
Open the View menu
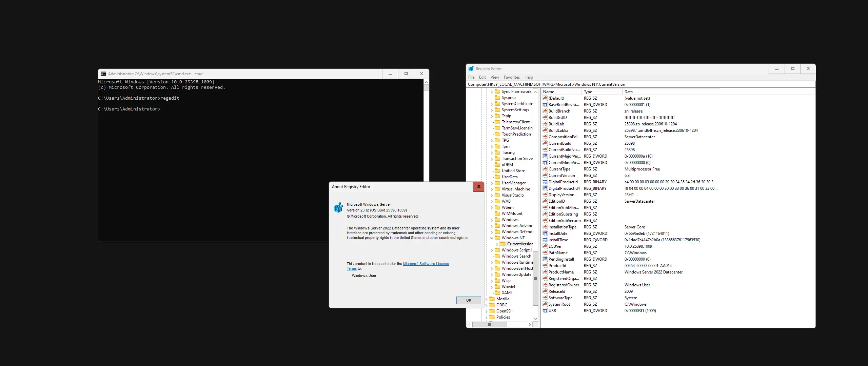495,77
